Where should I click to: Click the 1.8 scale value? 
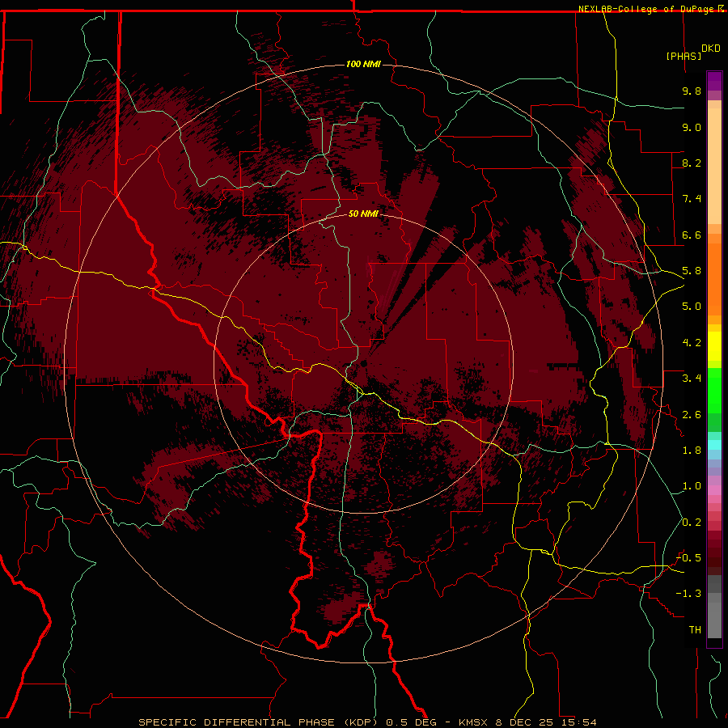point(692,451)
